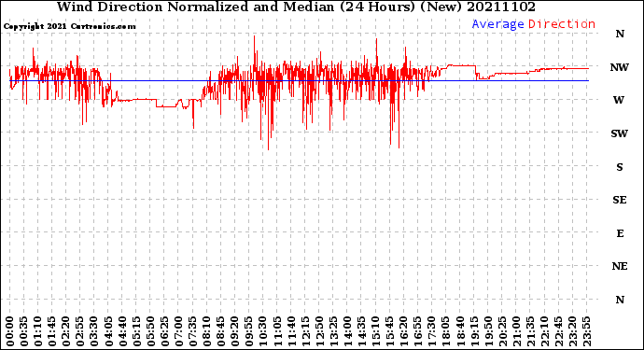
Task: Click the 'S' axis label
Action: coord(620,167)
